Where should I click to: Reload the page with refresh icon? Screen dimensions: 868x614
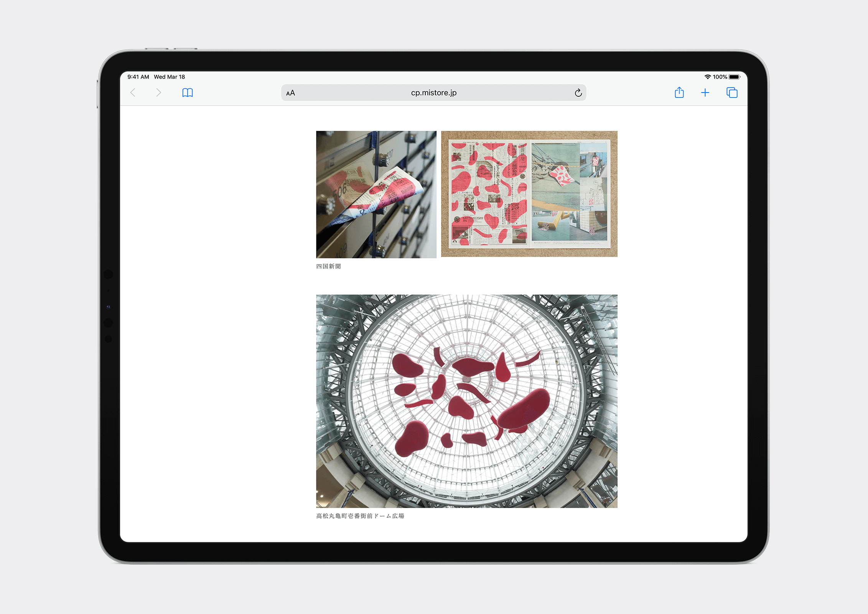tap(578, 93)
